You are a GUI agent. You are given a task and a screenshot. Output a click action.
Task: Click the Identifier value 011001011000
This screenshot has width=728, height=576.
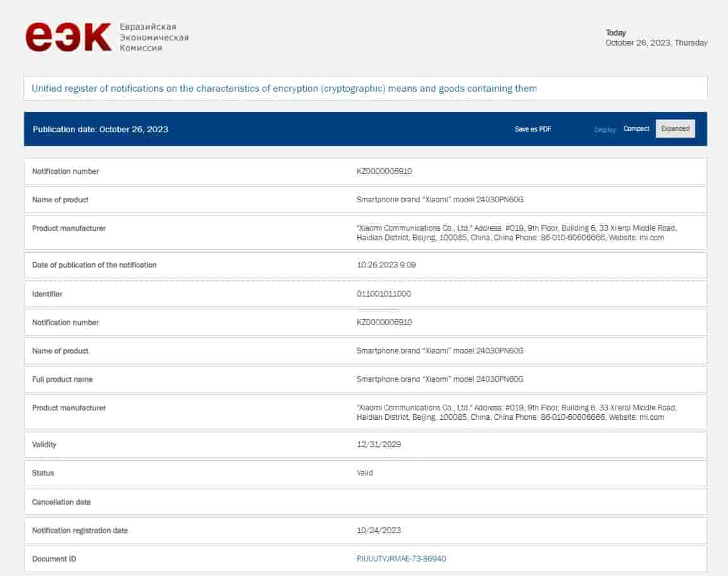pyautogui.click(x=384, y=294)
